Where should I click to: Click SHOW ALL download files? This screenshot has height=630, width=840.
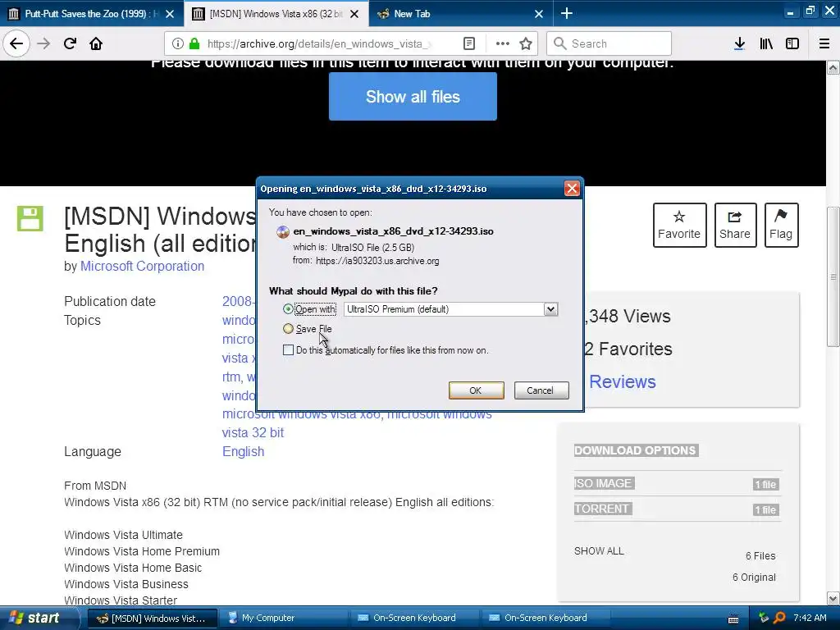click(x=599, y=550)
